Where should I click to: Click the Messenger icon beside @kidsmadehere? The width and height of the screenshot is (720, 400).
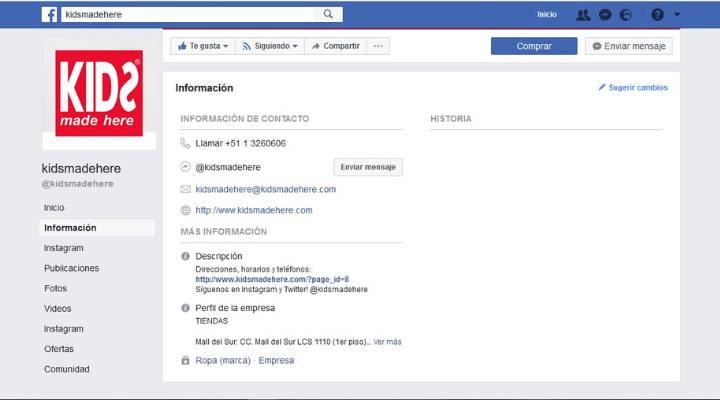pyautogui.click(x=185, y=167)
